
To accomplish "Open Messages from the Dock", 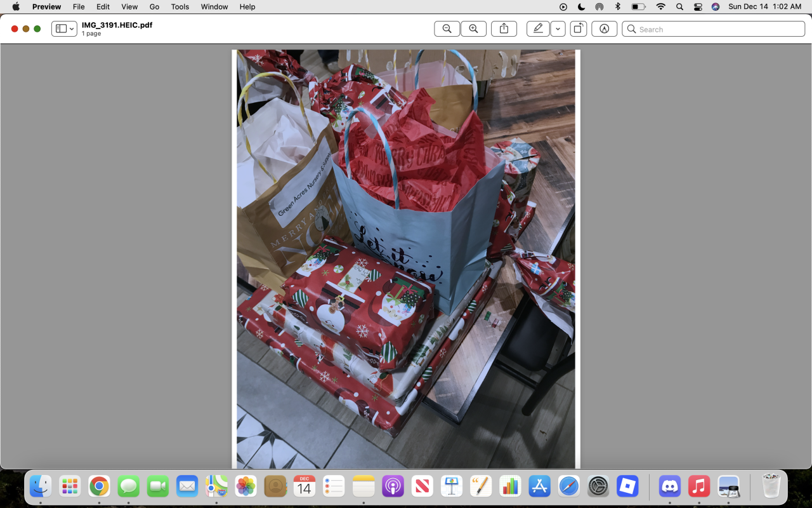I will [x=129, y=487].
